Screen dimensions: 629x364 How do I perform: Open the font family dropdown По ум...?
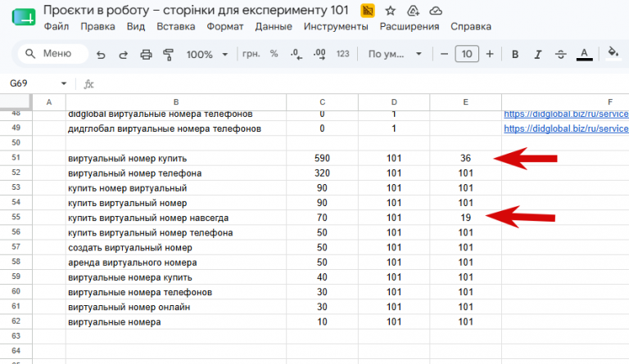(395, 54)
